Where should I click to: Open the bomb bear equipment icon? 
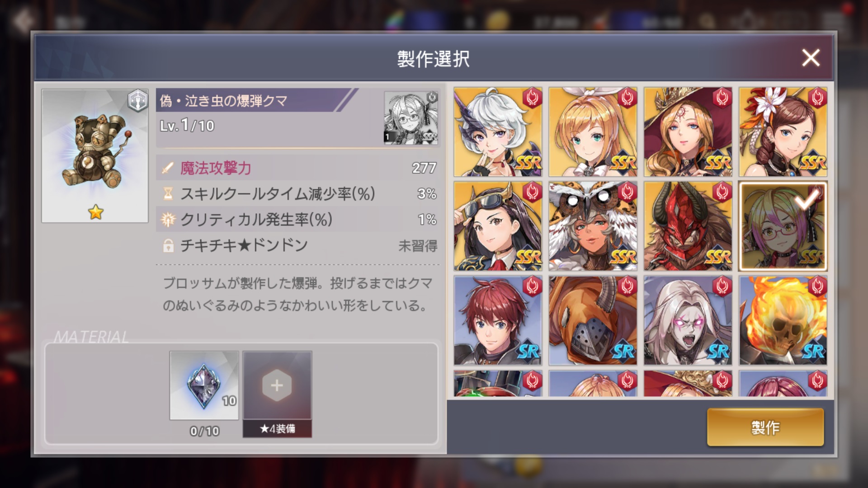click(95, 156)
